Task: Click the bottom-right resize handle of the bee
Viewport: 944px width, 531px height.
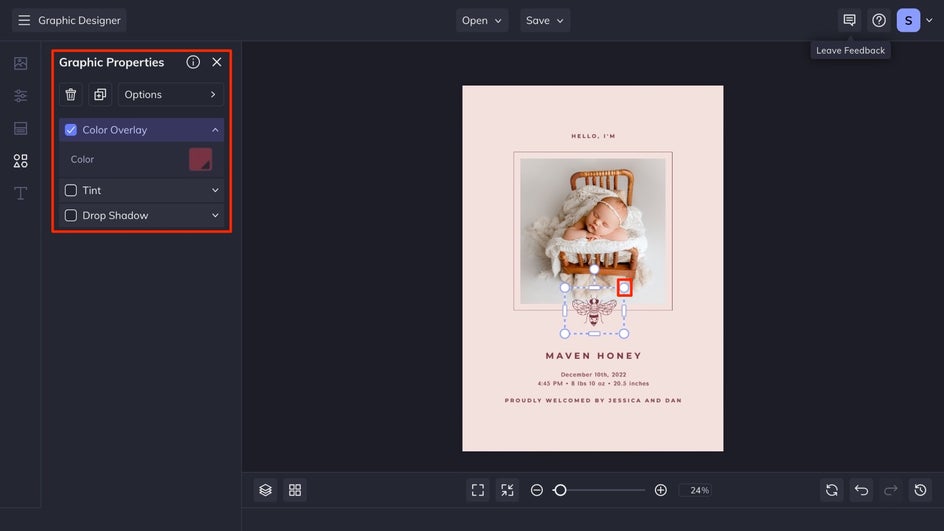Action: coord(624,334)
